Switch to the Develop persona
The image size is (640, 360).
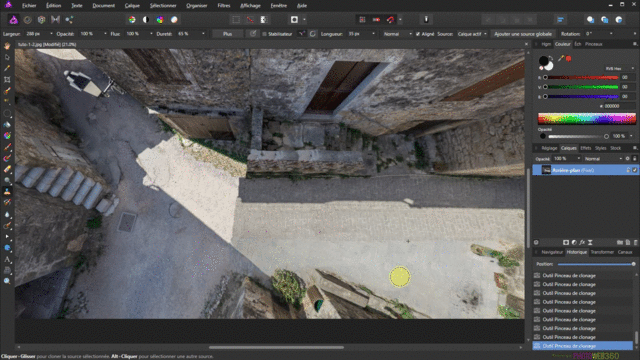(41, 20)
